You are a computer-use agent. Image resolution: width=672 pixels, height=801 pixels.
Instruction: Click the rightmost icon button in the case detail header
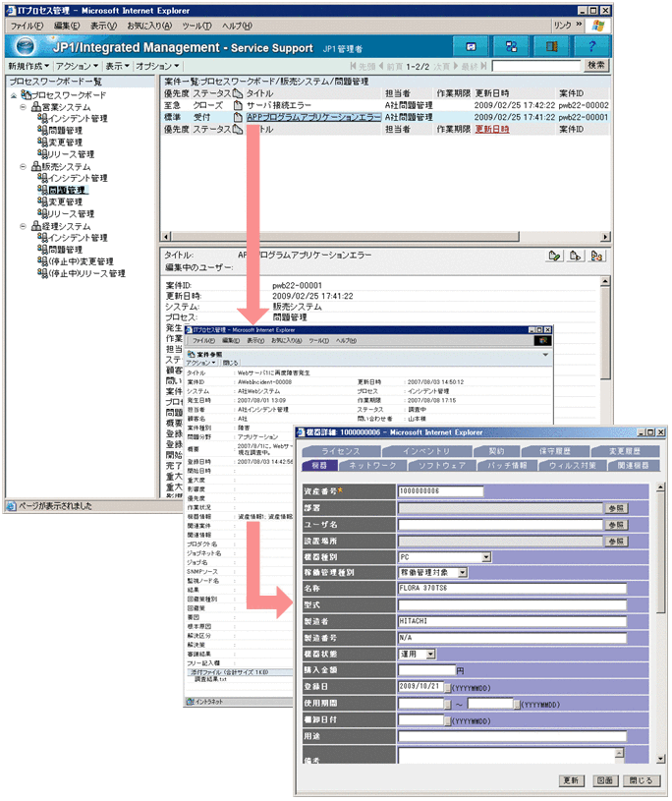click(596, 256)
